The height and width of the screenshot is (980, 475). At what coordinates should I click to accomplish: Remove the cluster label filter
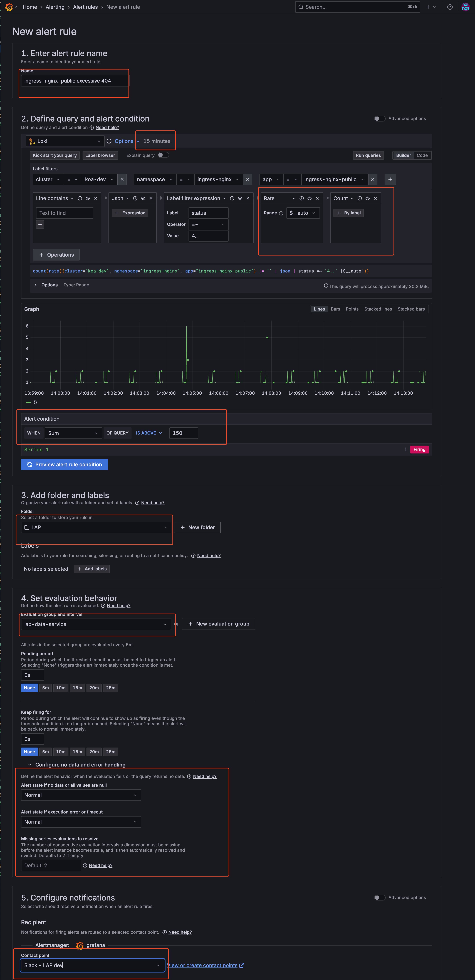[122, 179]
